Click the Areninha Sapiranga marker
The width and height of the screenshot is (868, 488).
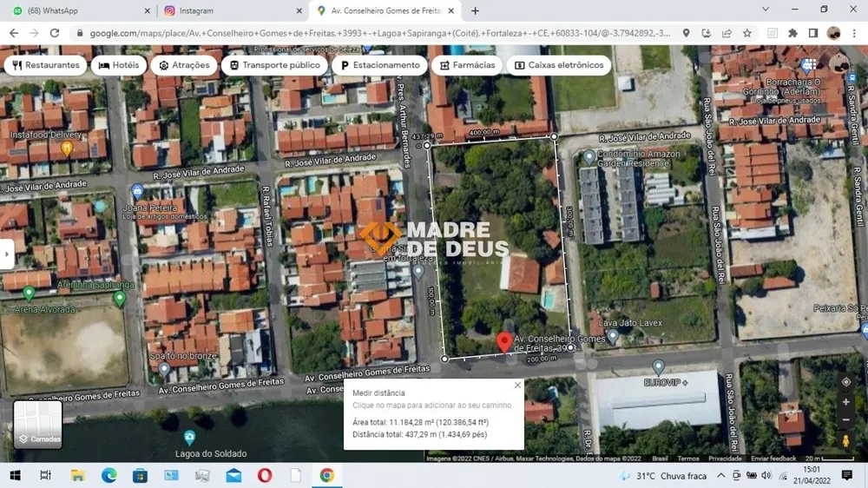[119, 299]
